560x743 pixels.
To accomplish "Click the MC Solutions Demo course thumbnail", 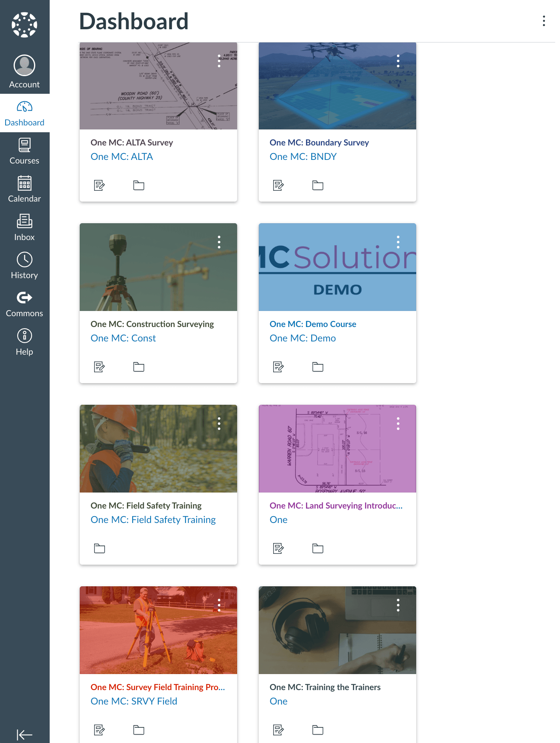I will [x=337, y=267].
